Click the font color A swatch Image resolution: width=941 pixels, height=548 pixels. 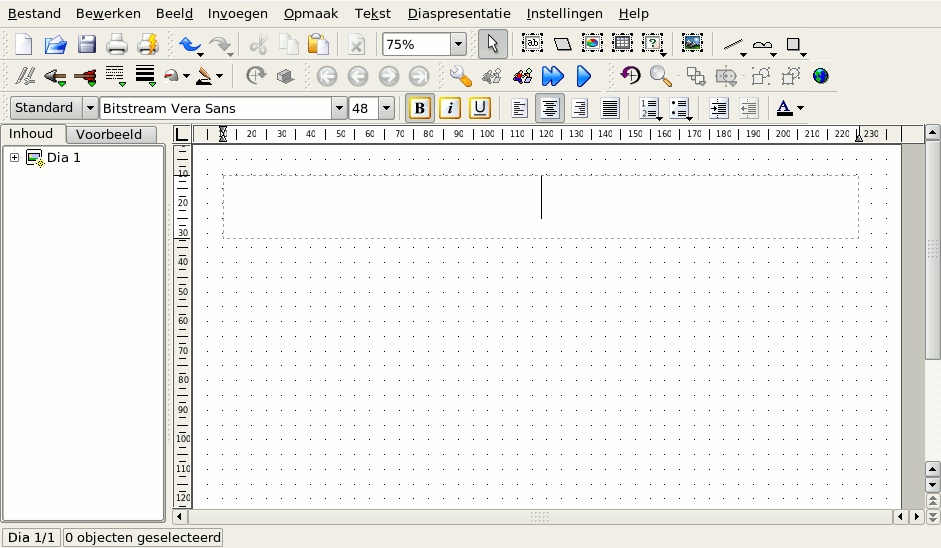click(x=785, y=108)
